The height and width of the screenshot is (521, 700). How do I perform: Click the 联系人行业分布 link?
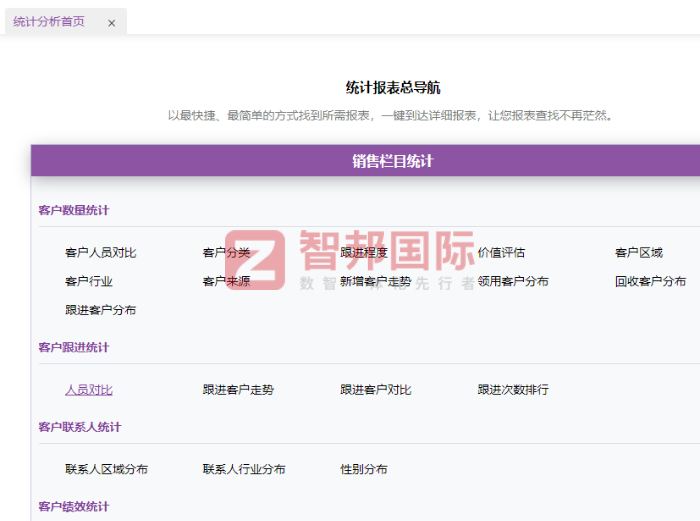(x=244, y=469)
